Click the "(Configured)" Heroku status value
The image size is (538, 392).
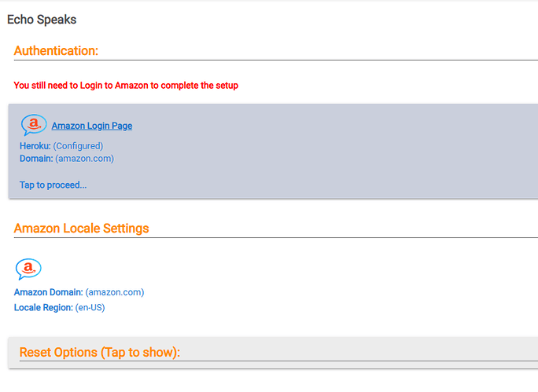[78, 146]
